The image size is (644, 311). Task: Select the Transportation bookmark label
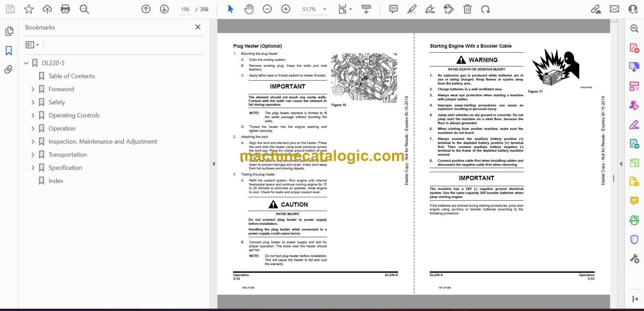coord(68,155)
